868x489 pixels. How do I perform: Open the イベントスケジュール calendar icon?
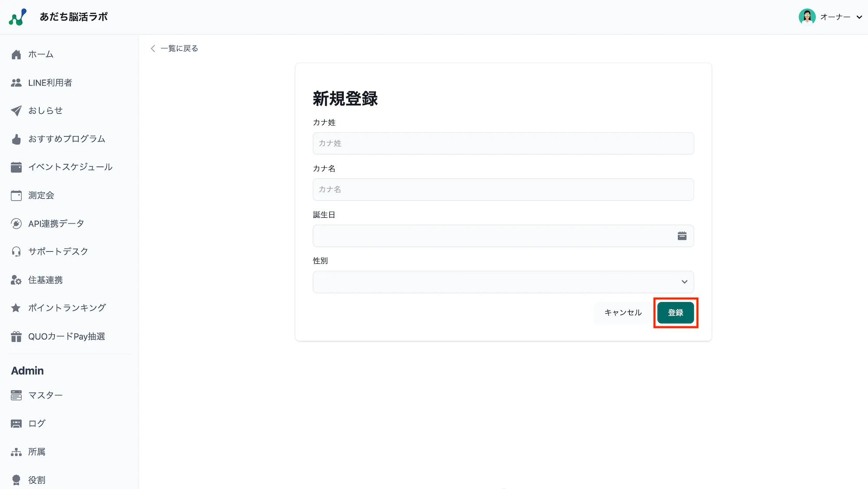coord(16,167)
